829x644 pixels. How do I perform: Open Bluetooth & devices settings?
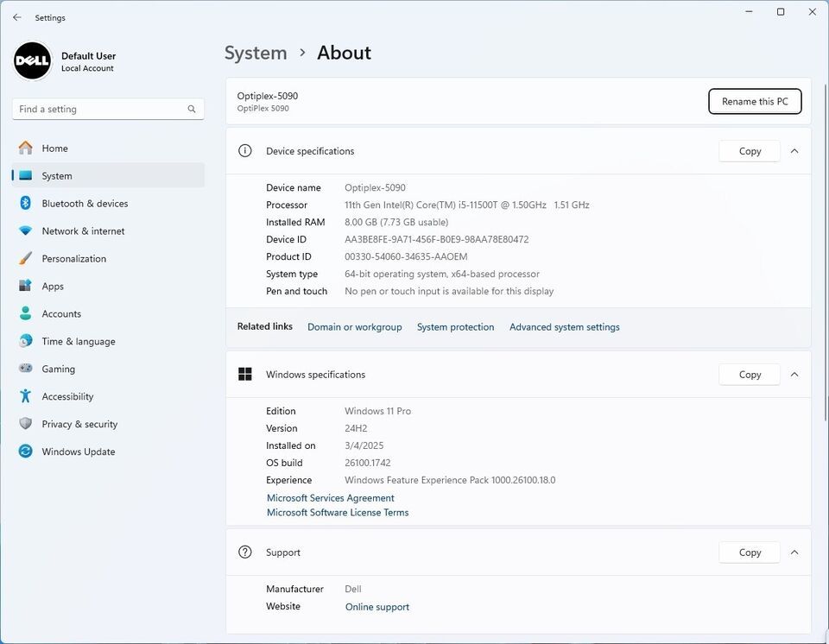click(x=108, y=203)
